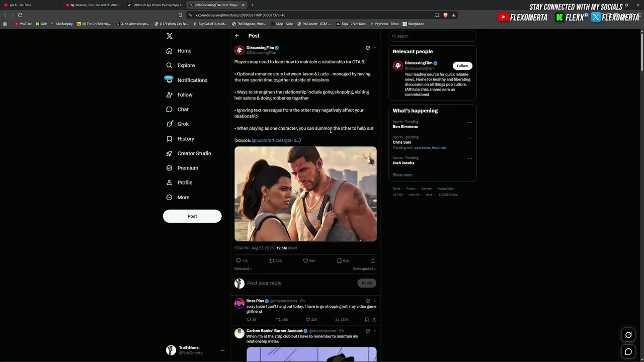Click the X logo in sidebar
Image resolution: width=644 pixels, height=362 pixels.
click(170, 36)
